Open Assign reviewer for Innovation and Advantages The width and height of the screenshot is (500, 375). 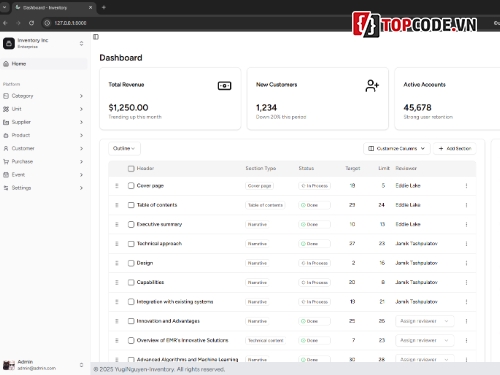(x=425, y=321)
